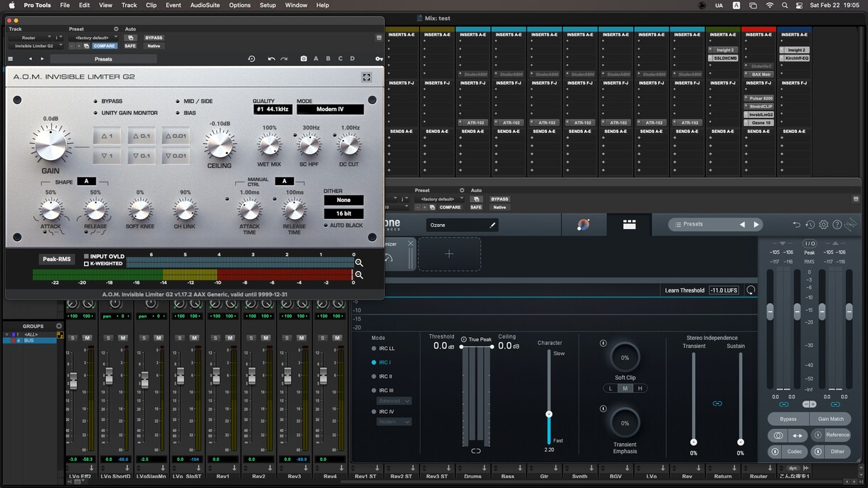Click the Ozone undo history clock icon
Viewport: 868px width, 488px height.
tap(810, 225)
